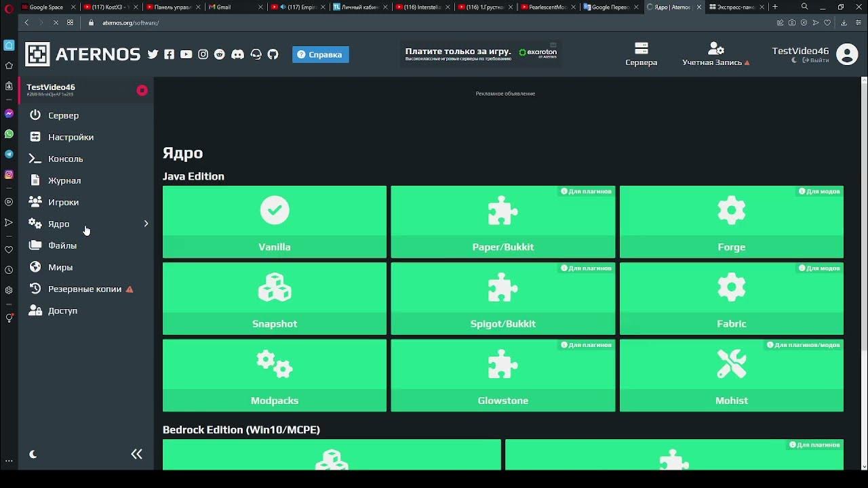Open the Сервер sidebar page

[86, 115]
